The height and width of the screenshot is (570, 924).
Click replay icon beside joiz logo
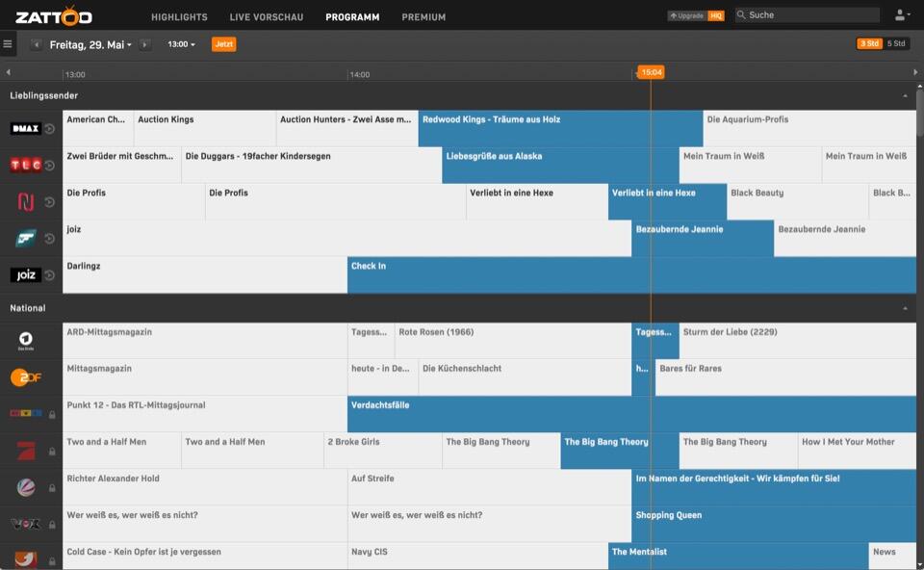[x=49, y=274]
